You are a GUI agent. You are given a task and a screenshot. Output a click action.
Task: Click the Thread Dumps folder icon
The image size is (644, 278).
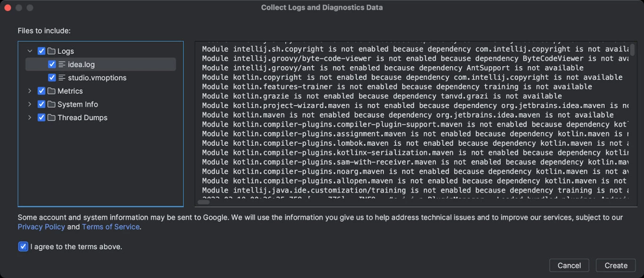(x=51, y=118)
